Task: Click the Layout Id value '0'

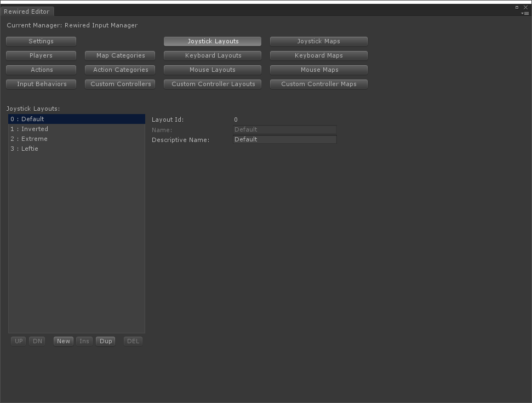Action: point(236,120)
